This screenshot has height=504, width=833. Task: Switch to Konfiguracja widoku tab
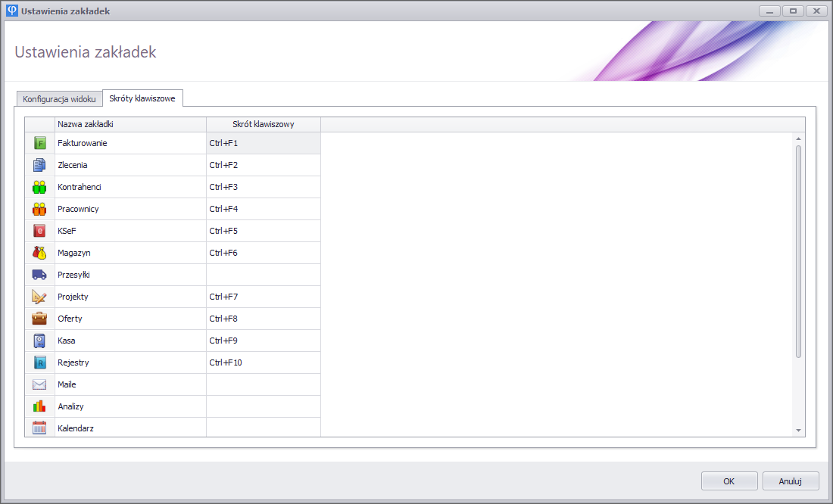pos(59,99)
